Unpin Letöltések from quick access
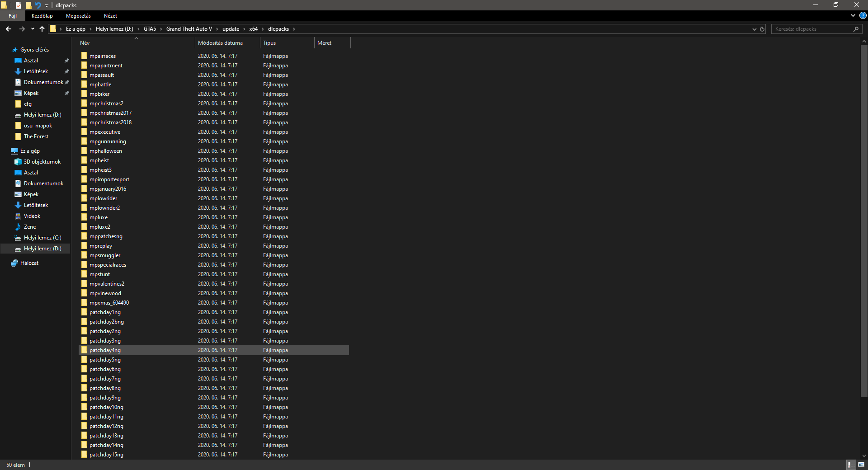Screen dimensions: 868x470 [66, 71]
